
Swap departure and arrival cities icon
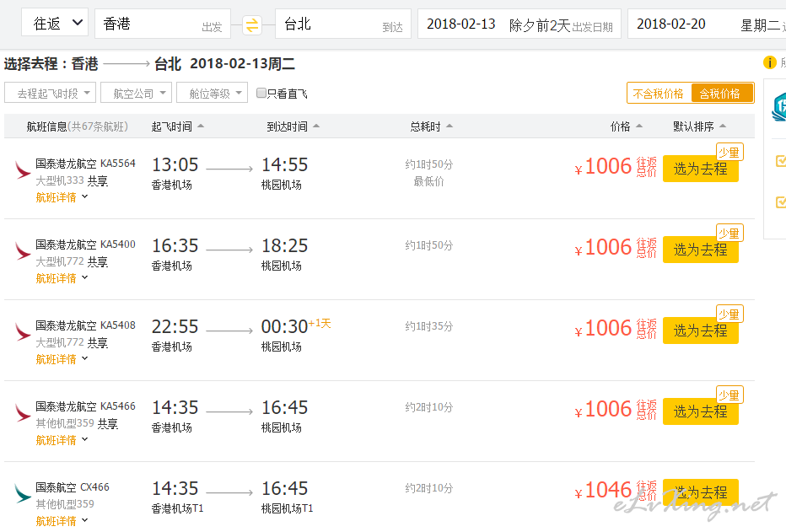[x=252, y=24]
